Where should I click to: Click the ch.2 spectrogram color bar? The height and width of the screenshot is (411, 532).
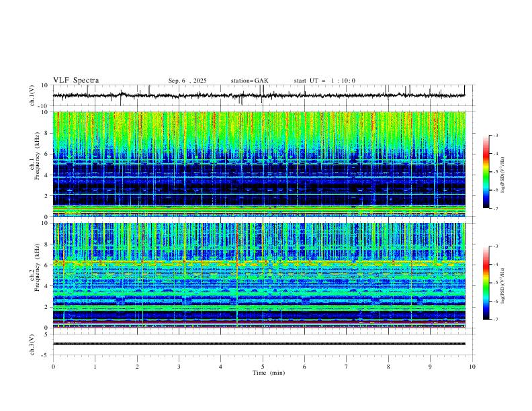(486, 283)
